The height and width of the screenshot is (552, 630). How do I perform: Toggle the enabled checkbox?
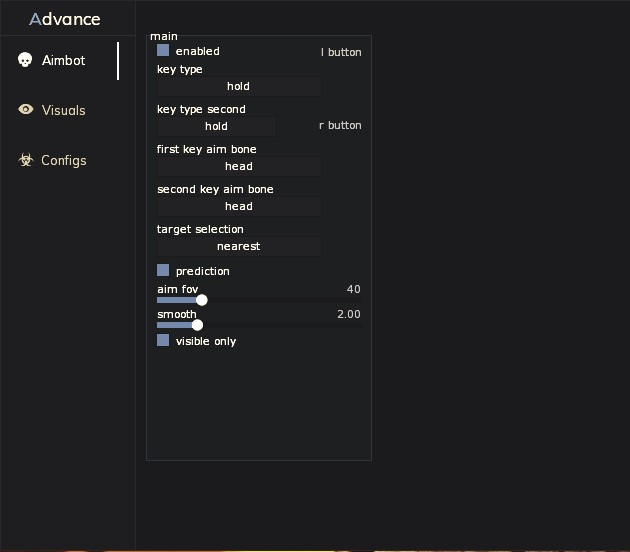[x=163, y=50]
